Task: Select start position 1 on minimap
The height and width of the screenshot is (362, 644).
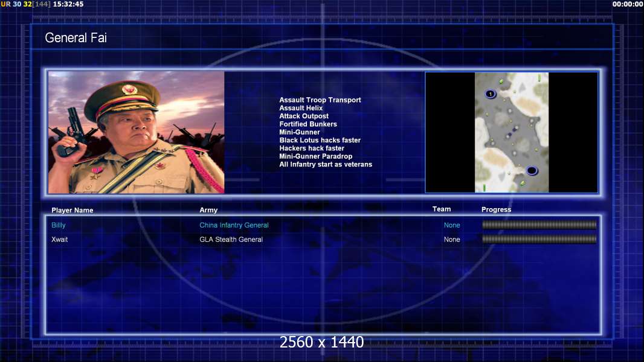Action: click(x=491, y=94)
